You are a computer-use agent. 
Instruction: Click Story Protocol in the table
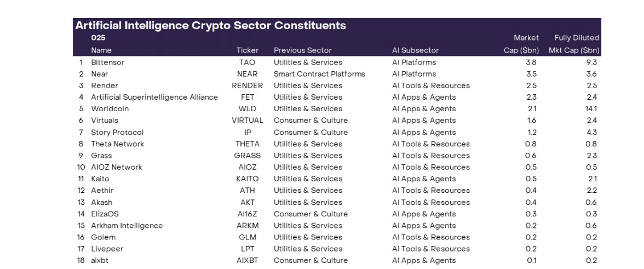point(117,132)
